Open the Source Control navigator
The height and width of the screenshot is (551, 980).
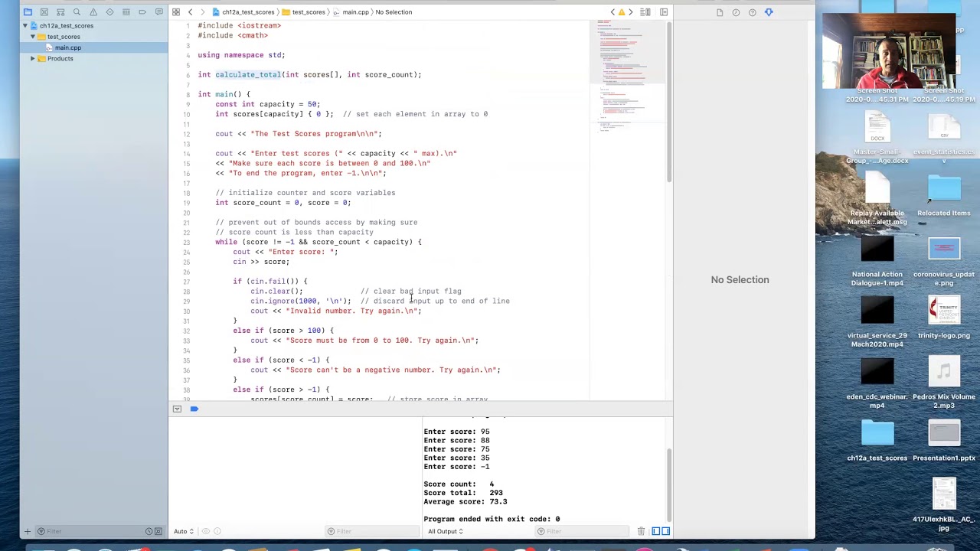(x=44, y=12)
